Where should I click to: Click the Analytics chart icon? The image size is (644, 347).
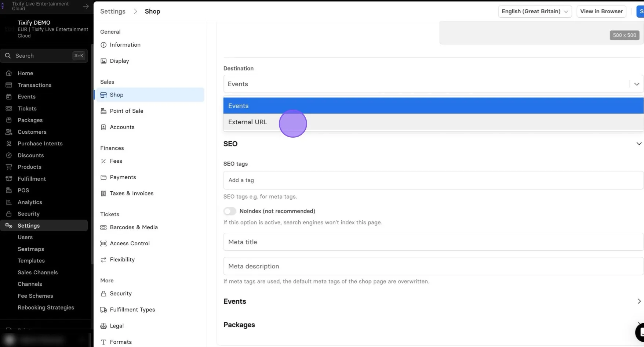[9, 202]
